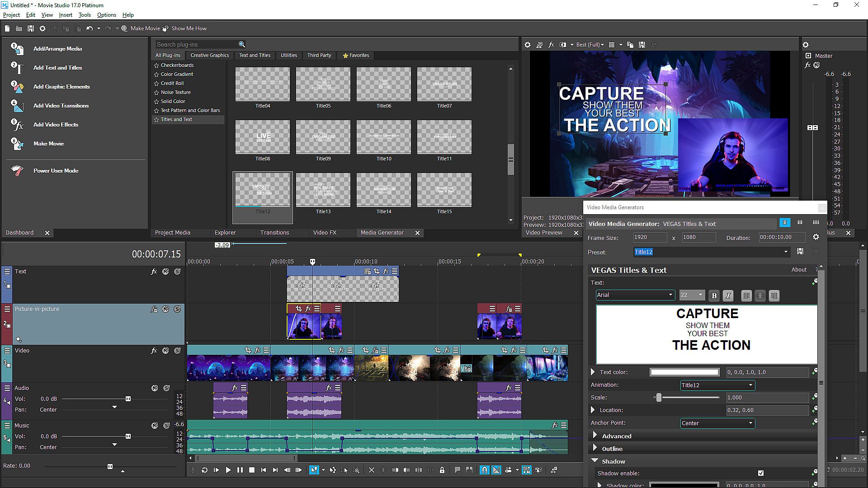Open Add Video Effects from dashboard
Image resolution: width=868 pixels, height=488 pixels.
point(56,125)
